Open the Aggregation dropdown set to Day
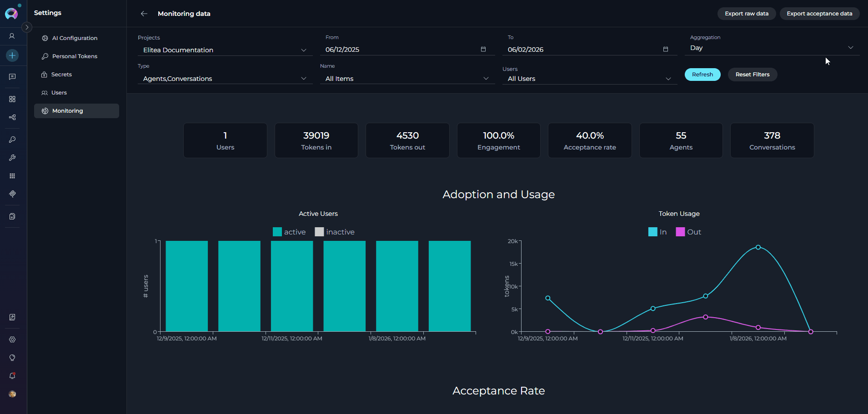The image size is (868, 414). tap(772, 48)
